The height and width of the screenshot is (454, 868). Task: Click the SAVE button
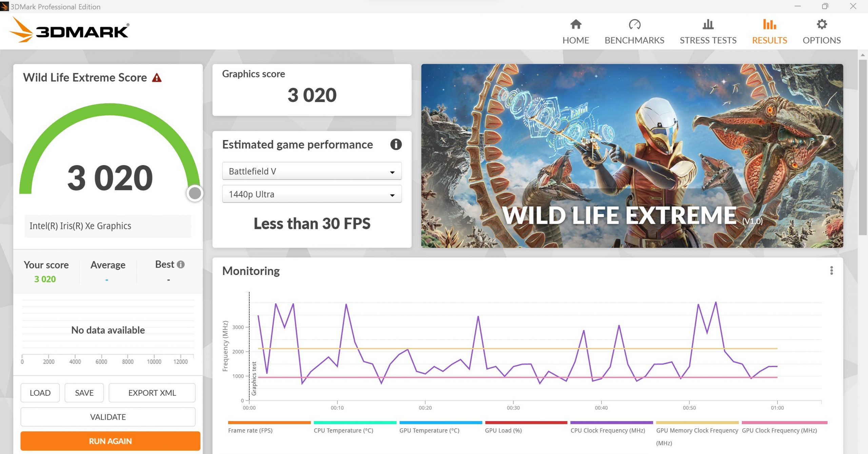[x=84, y=393]
